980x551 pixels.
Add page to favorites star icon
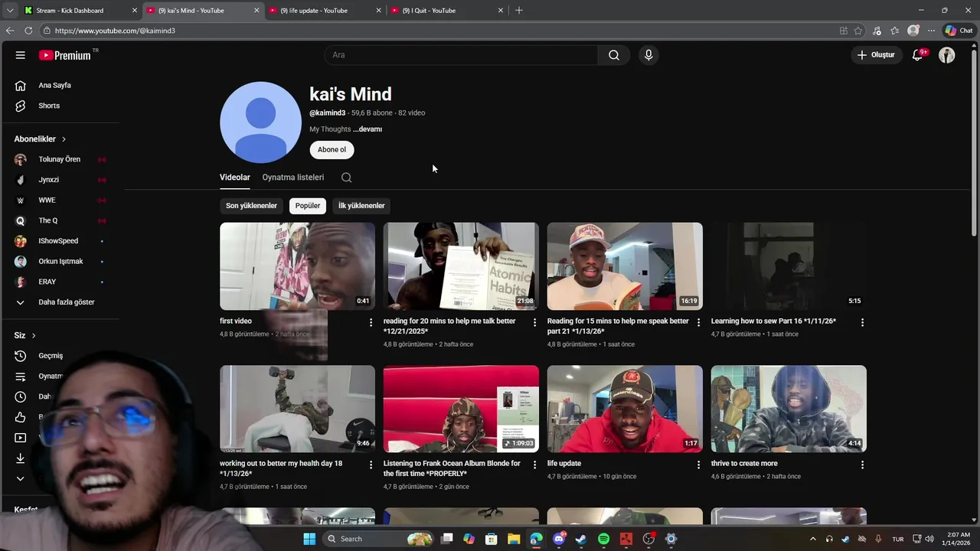858,31
